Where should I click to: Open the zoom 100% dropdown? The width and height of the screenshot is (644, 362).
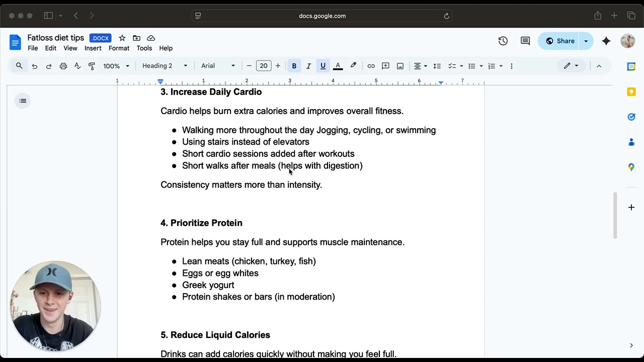116,66
